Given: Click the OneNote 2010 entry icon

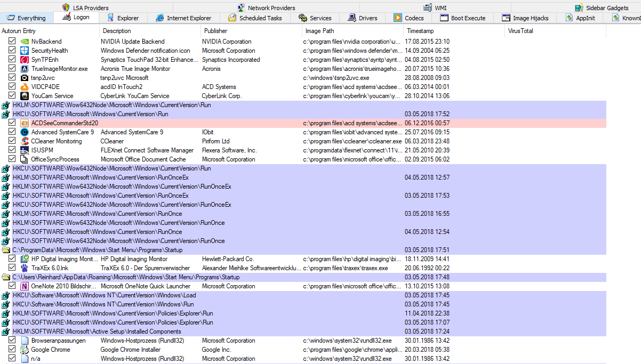Looking at the screenshot, I should (25, 286).
